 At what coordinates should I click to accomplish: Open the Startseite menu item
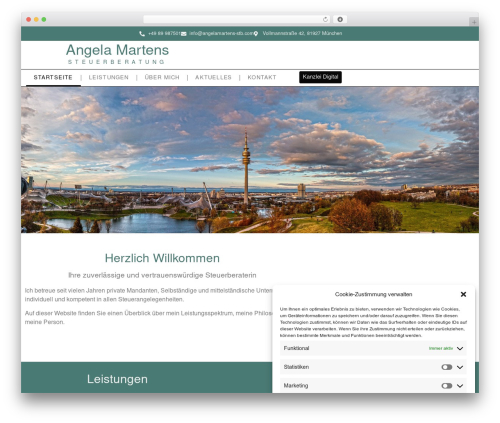(53, 77)
